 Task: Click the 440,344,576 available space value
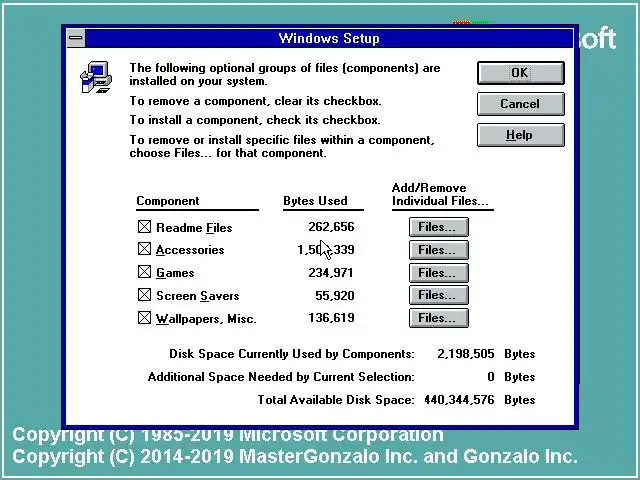pyautogui.click(x=459, y=400)
